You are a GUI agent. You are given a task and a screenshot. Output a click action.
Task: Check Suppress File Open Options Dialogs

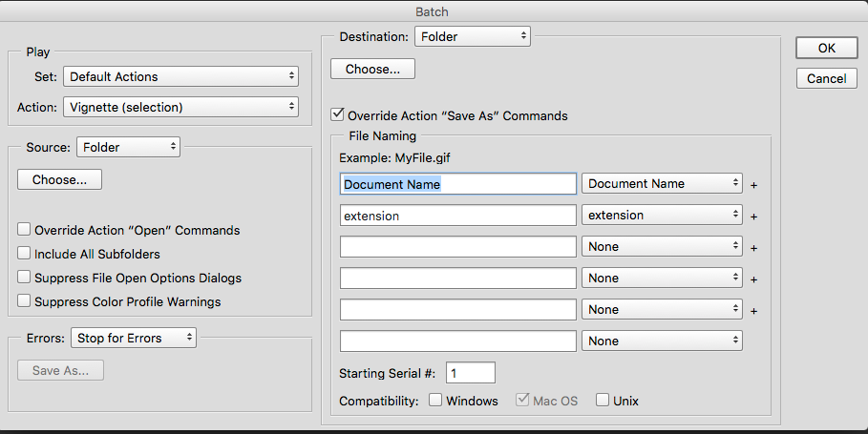(x=24, y=278)
